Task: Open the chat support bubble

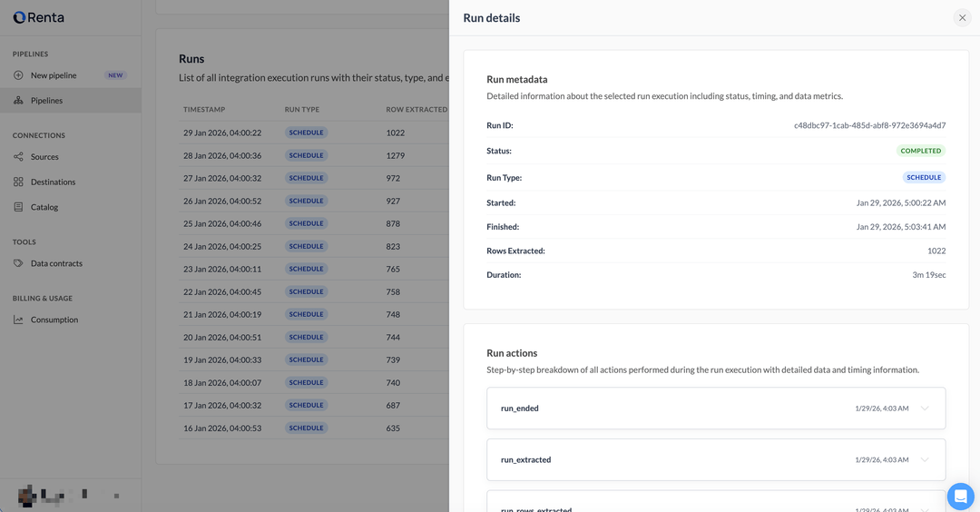Action: coord(960,497)
